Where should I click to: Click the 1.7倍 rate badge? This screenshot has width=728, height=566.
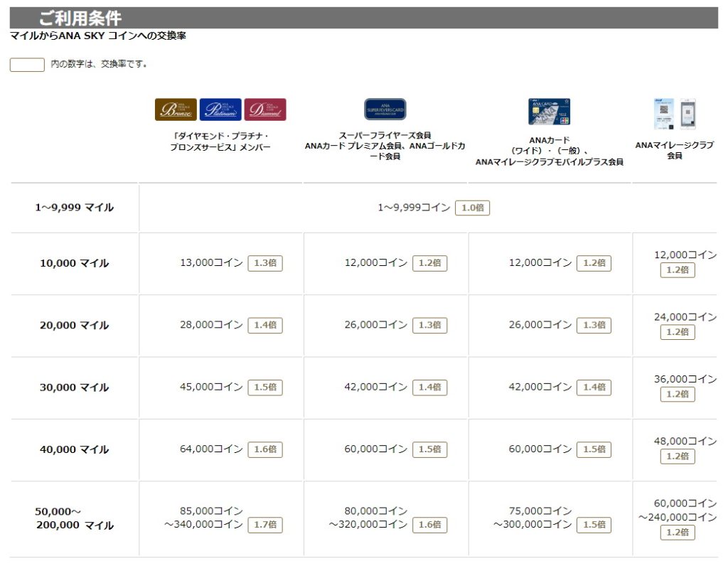point(265,525)
